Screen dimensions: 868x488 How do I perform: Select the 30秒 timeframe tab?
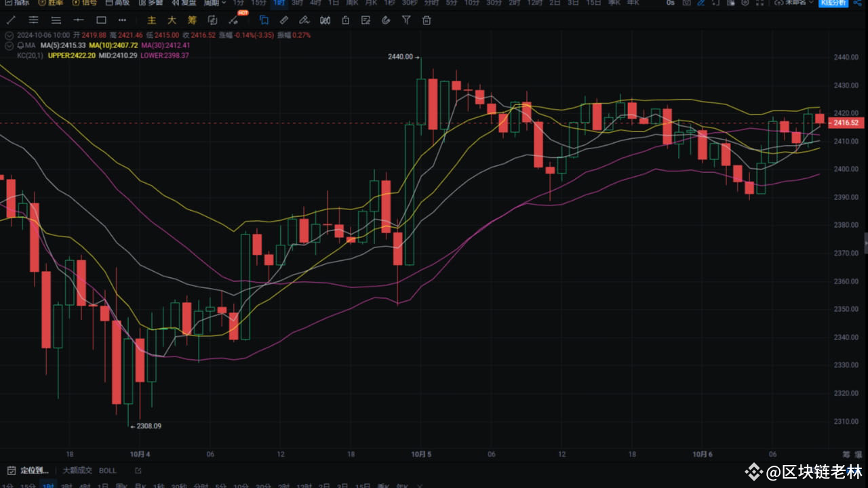[409, 3]
